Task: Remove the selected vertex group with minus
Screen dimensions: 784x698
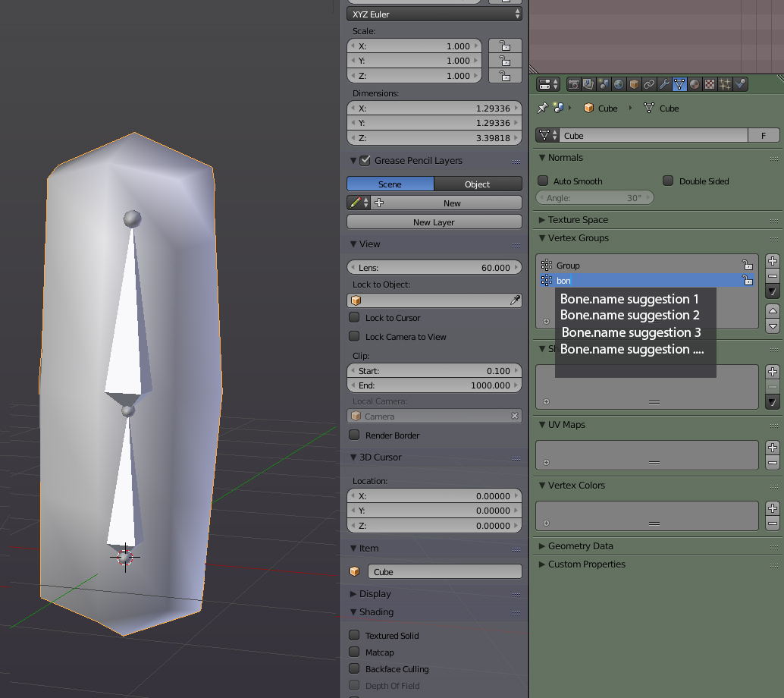Action: tap(773, 276)
